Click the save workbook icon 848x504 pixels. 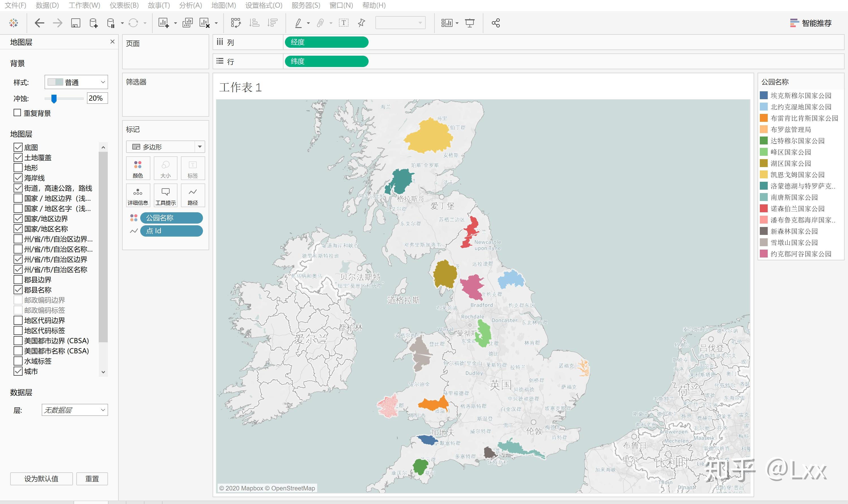pos(75,23)
